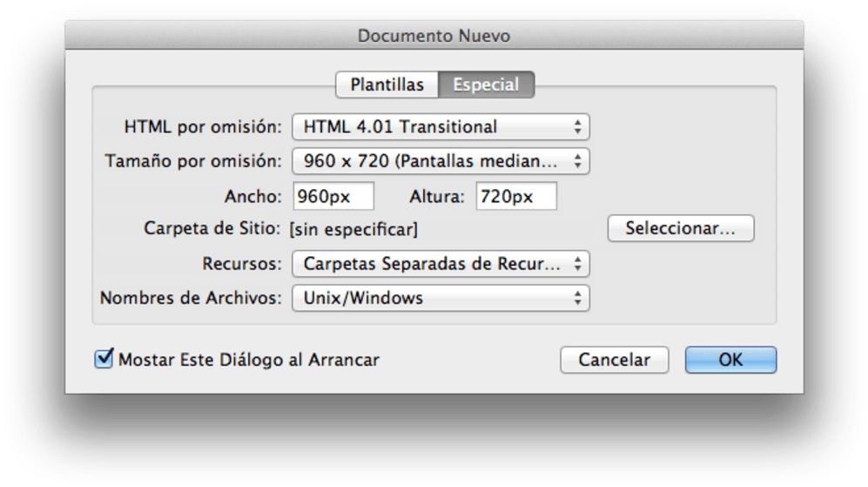Uncheck the Mostar Este Diálogo al Arrancar checkbox
The width and height of the screenshot is (868, 487).
104,358
